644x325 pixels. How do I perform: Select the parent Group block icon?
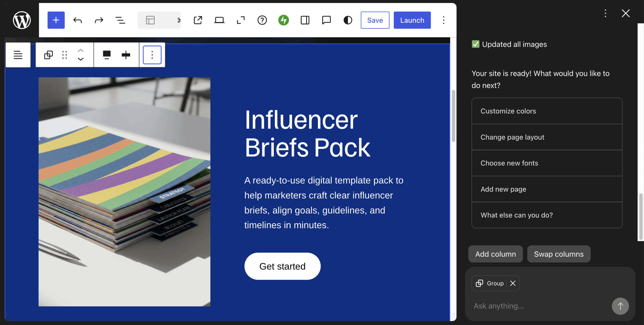pos(48,55)
